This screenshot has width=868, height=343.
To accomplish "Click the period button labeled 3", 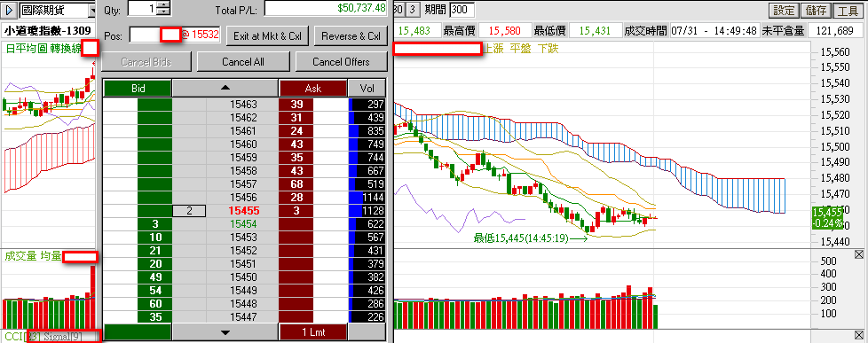I will pos(413,10).
